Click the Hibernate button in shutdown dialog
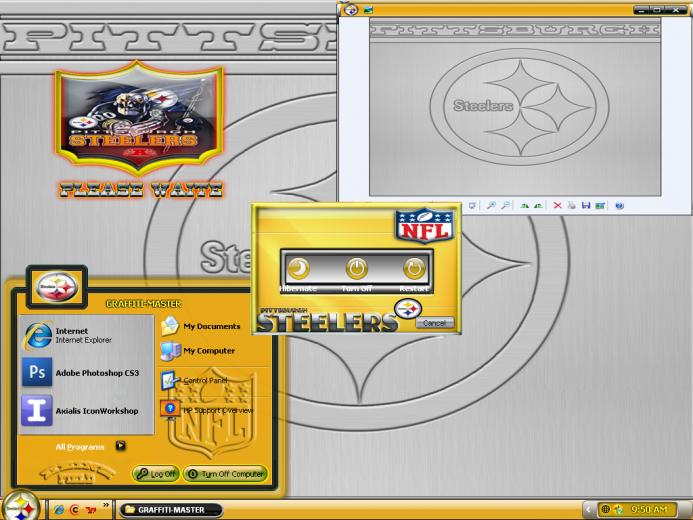693x520 pixels. (x=299, y=268)
